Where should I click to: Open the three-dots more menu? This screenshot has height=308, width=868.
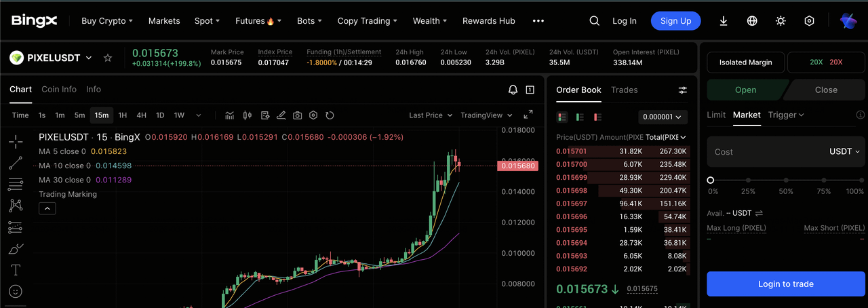[538, 21]
